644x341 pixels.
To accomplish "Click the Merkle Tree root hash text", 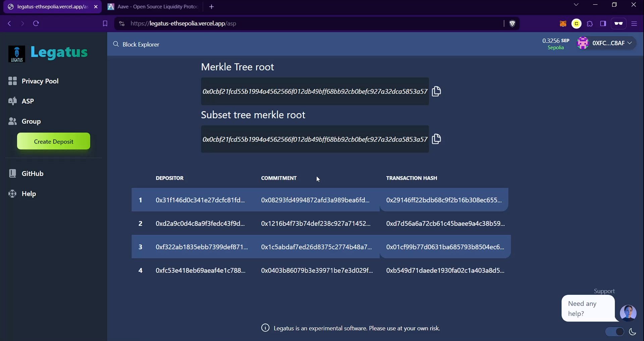I will tap(315, 91).
